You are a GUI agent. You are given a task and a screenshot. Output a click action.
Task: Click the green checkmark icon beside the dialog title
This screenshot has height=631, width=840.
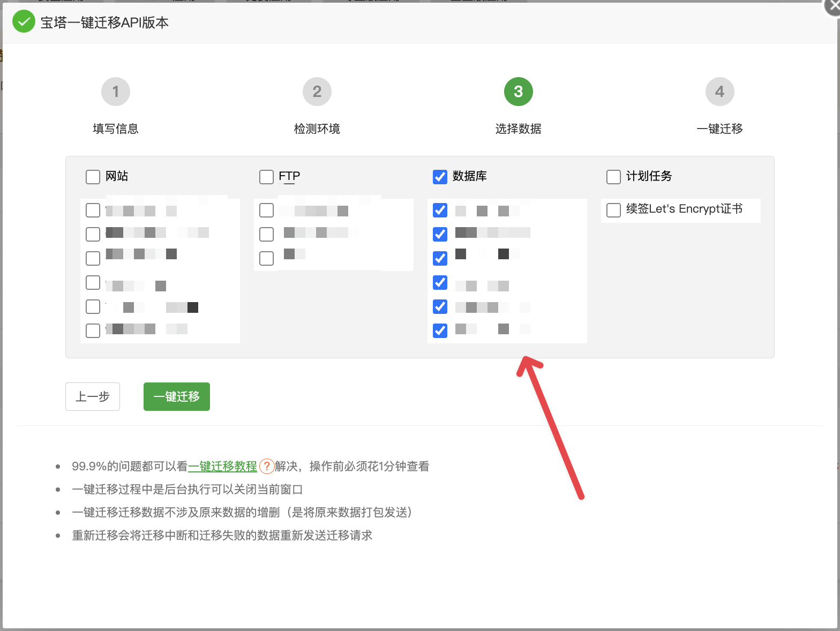pyautogui.click(x=24, y=22)
